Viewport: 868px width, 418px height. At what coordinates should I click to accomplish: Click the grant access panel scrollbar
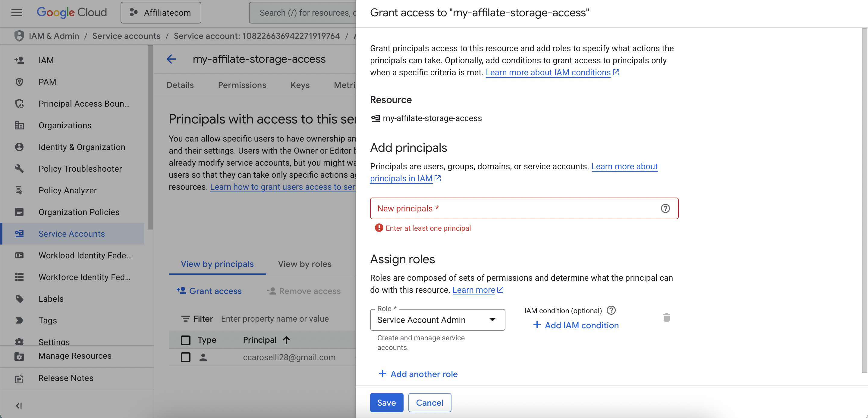pyautogui.click(x=865, y=201)
